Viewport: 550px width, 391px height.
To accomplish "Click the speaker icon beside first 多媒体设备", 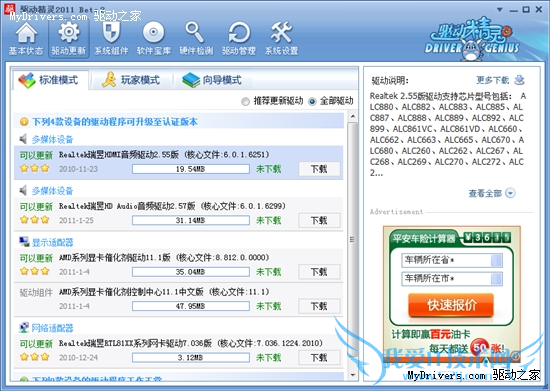I will 23,139.
